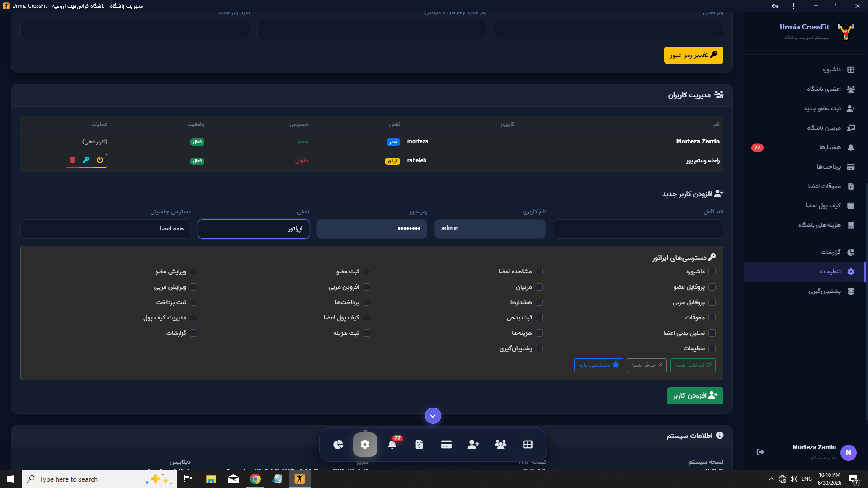Viewport: 868px width, 488px height.
Task: Toggle the پشتیبان‌گیری permission checkbox
Action: pos(539,348)
